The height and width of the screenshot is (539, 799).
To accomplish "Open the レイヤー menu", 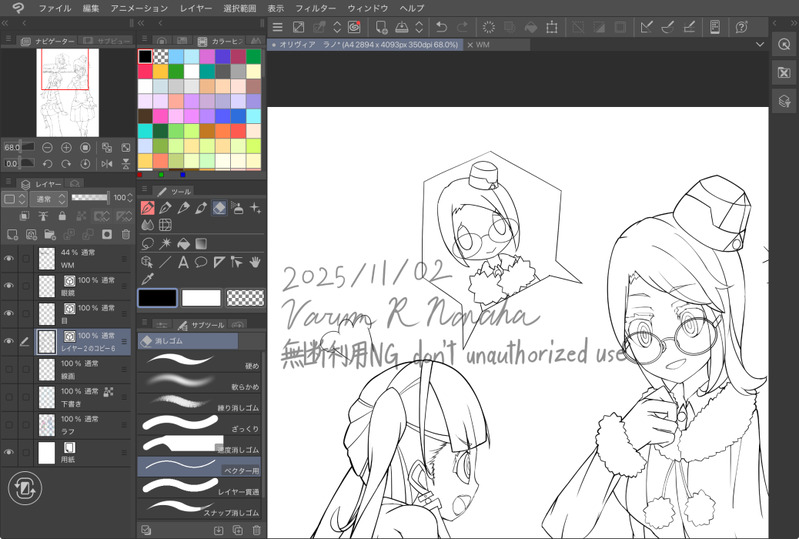I will pyautogui.click(x=196, y=8).
